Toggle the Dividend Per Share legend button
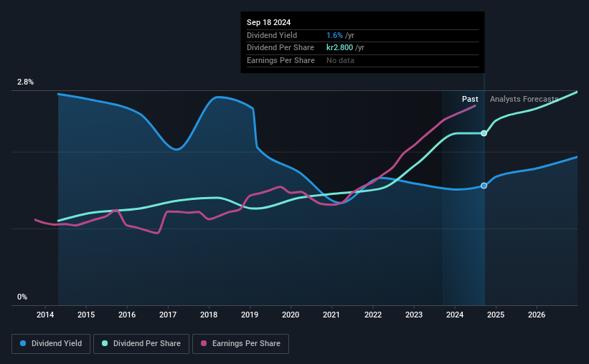589x364 pixels. point(141,344)
